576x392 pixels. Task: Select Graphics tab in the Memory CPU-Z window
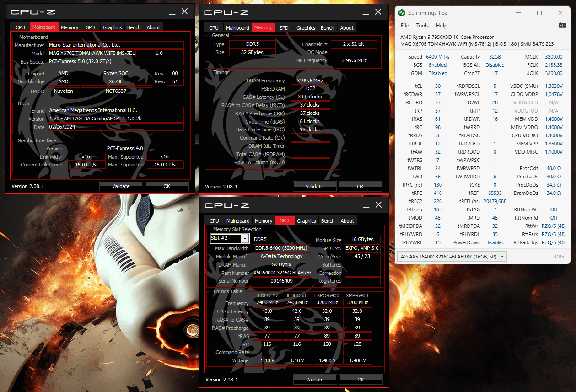(x=306, y=27)
